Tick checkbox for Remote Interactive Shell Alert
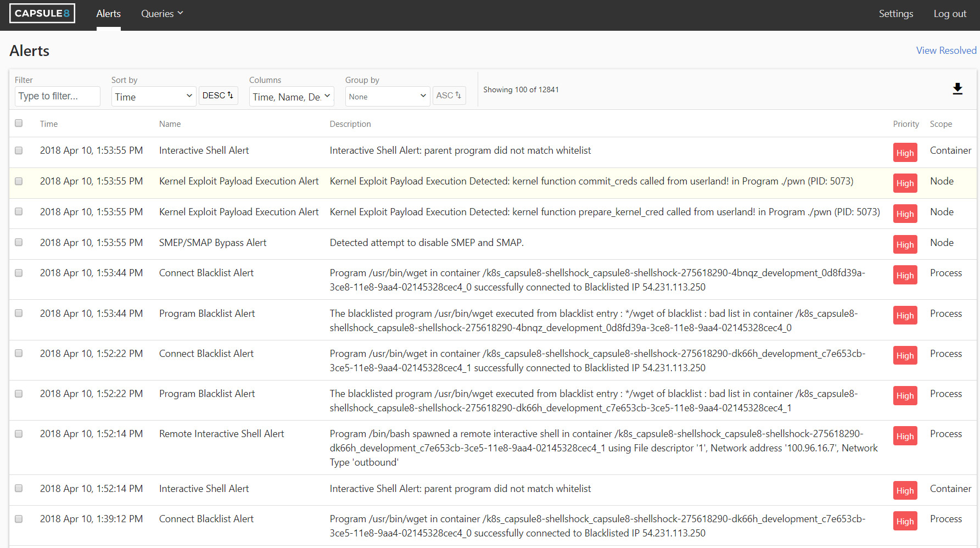Image resolution: width=980 pixels, height=548 pixels. [19, 434]
